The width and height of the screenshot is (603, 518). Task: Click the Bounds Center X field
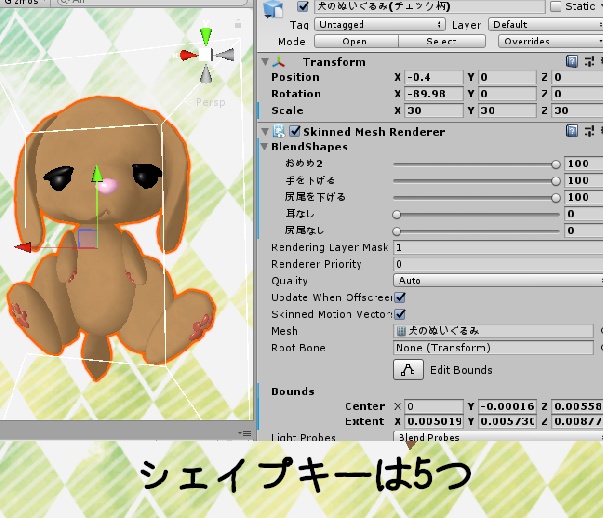point(434,406)
